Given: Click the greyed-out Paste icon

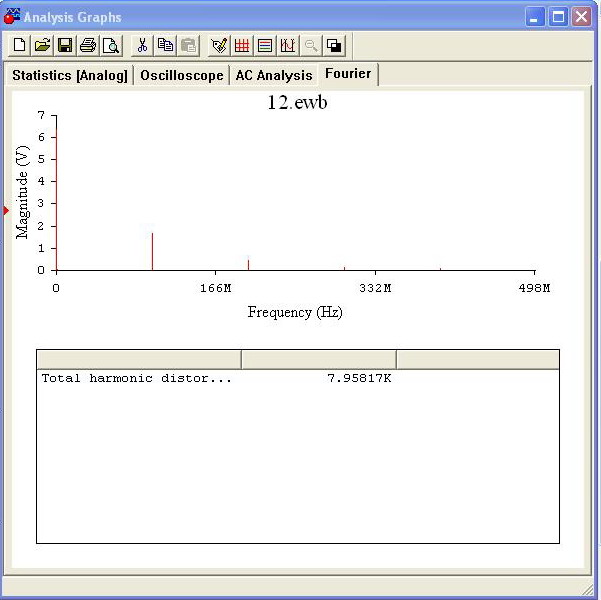Looking at the screenshot, I should (188, 46).
